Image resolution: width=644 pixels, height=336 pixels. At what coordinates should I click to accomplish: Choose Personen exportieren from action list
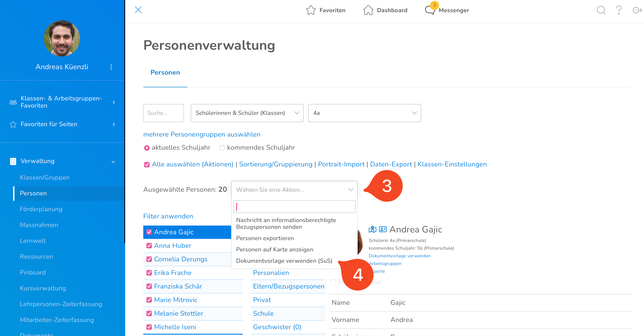[x=265, y=238]
